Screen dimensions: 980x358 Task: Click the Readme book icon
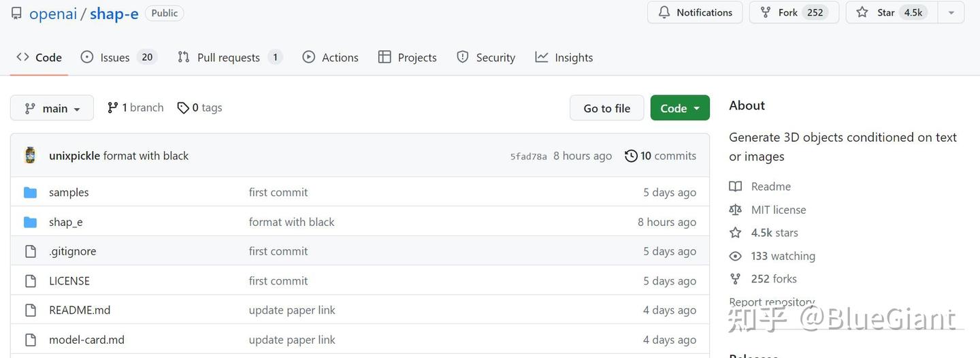735,186
